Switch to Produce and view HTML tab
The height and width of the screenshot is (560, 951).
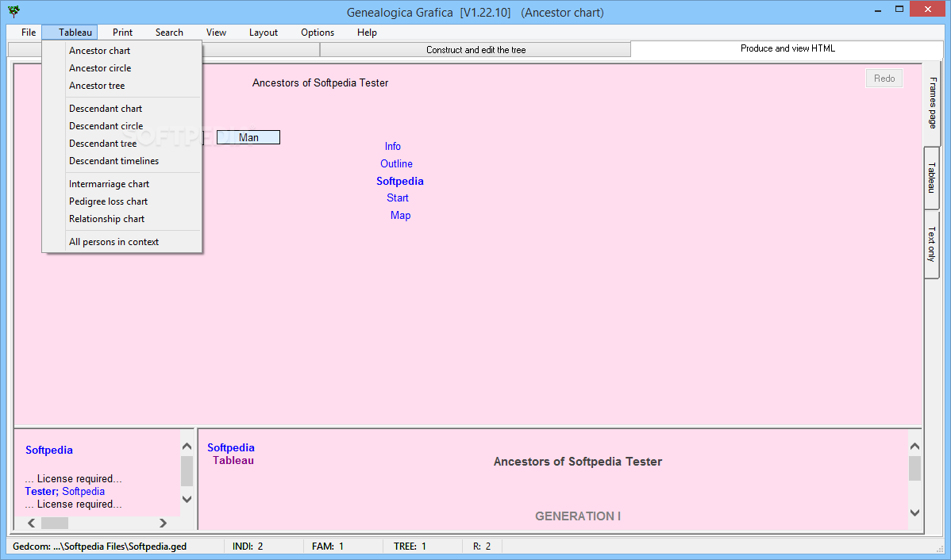tap(787, 48)
